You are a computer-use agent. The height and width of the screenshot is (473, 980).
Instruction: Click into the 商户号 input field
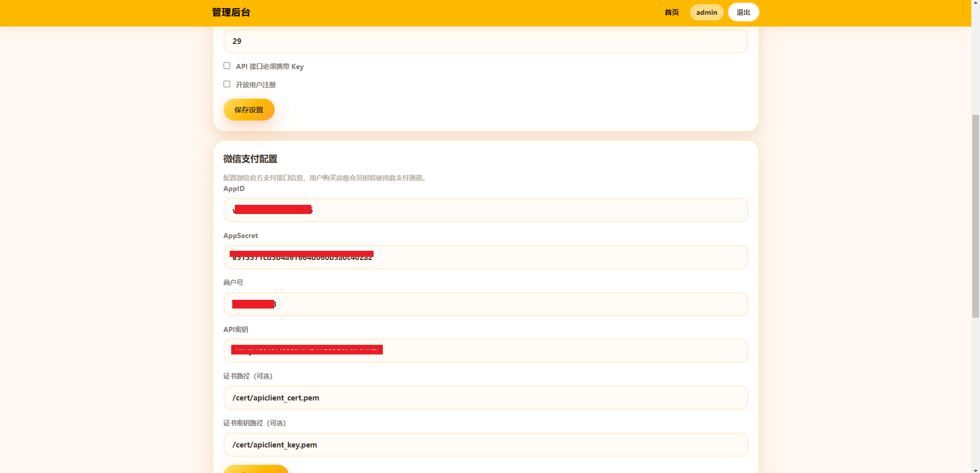(x=485, y=304)
